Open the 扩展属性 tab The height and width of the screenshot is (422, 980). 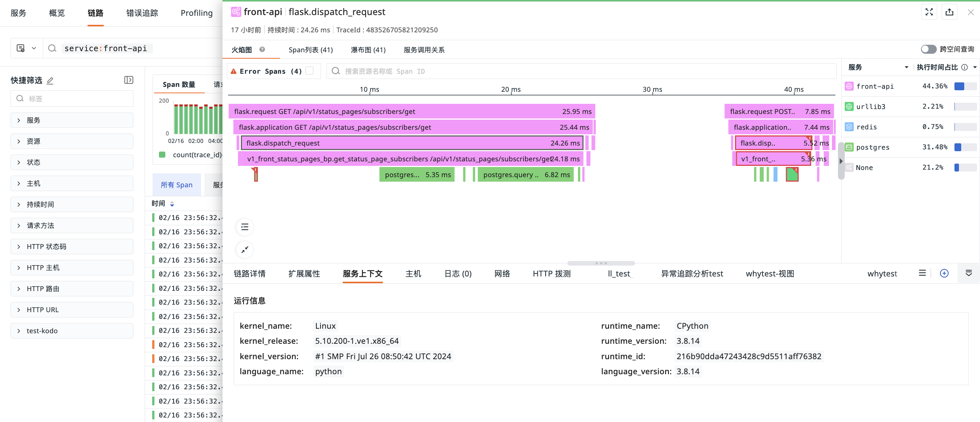coord(304,273)
